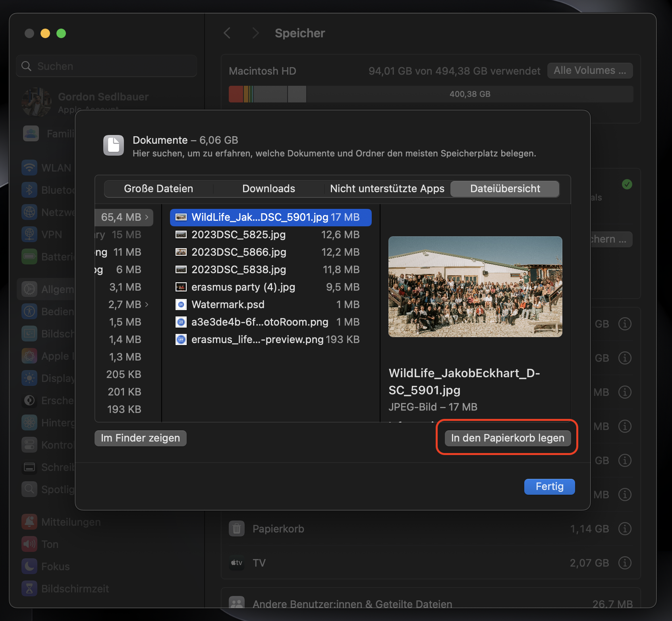
Task: Click the Fokus moon icon
Action: coord(29,566)
